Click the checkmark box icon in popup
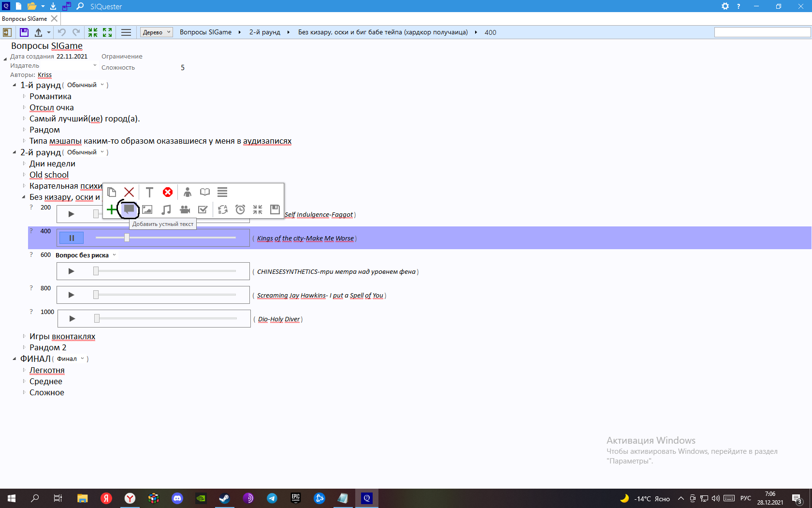This screenshot has height=508, width=812. coord(203,209)
